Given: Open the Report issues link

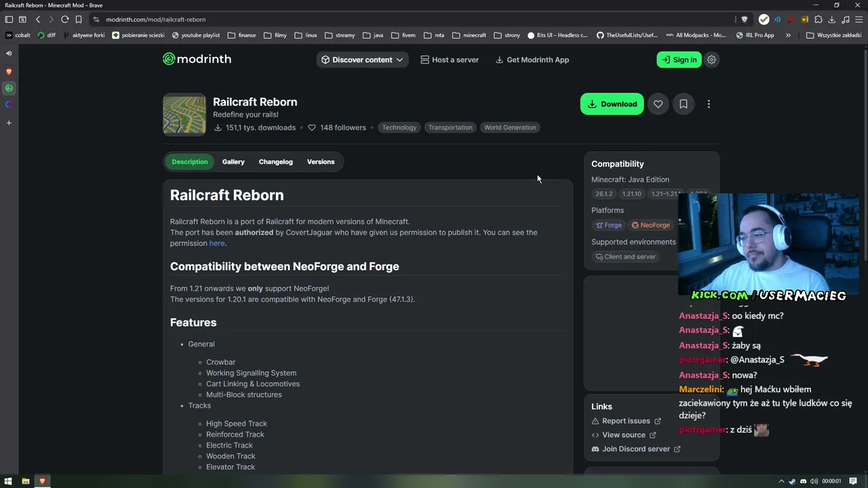Looking at the screenshot, I should click(626, 421).
